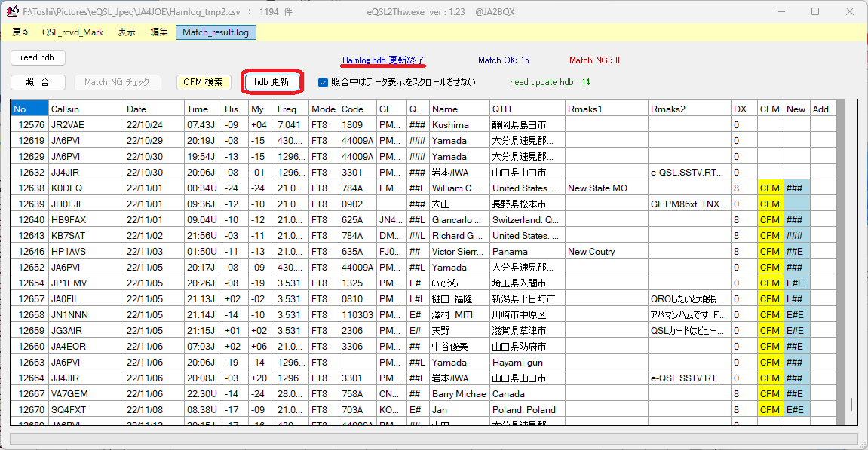Image resolution: width=868 pixels, height=450 pixels.
Task: Open the 編集 menu
Action: coord(159,33)
